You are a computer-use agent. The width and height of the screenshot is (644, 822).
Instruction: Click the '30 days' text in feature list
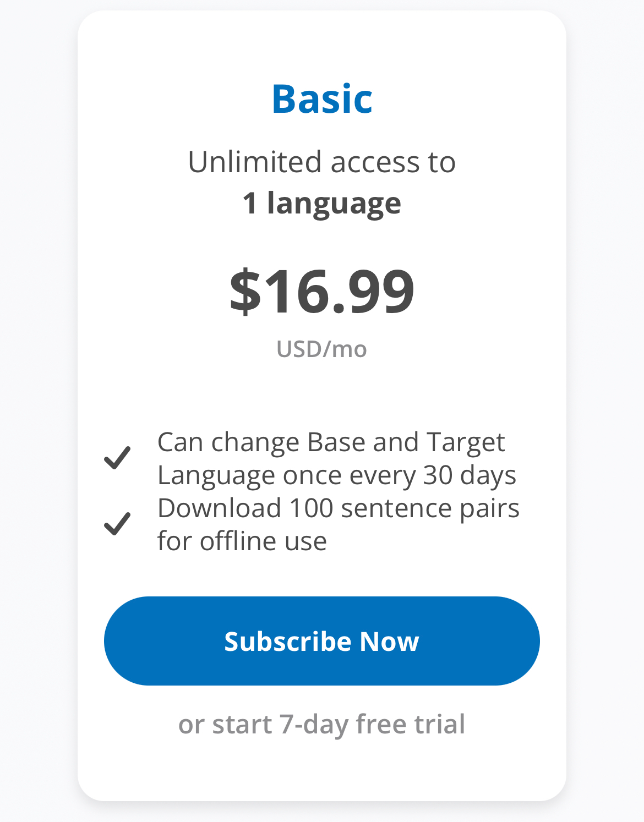coord(470,475)
